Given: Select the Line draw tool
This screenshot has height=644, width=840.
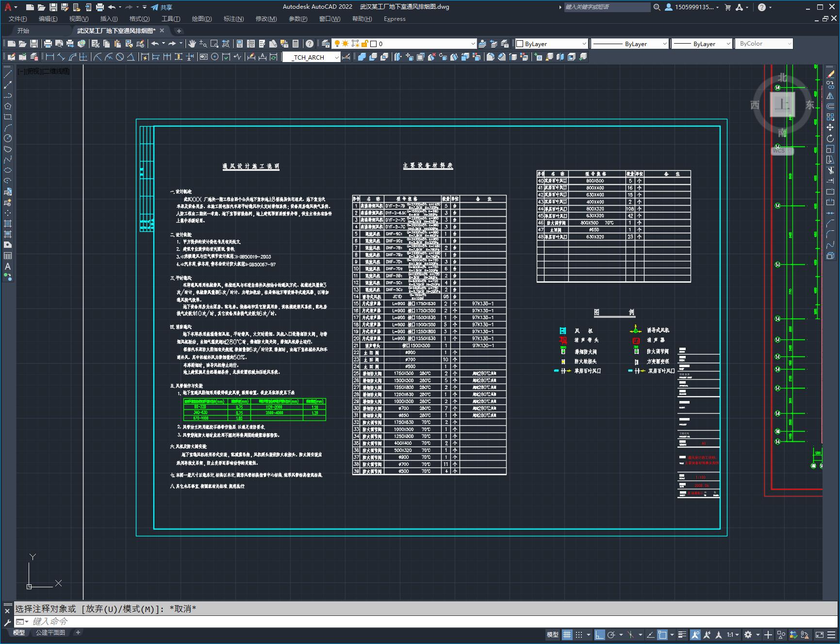Looking at the screenshot, I should pos(8,74).
